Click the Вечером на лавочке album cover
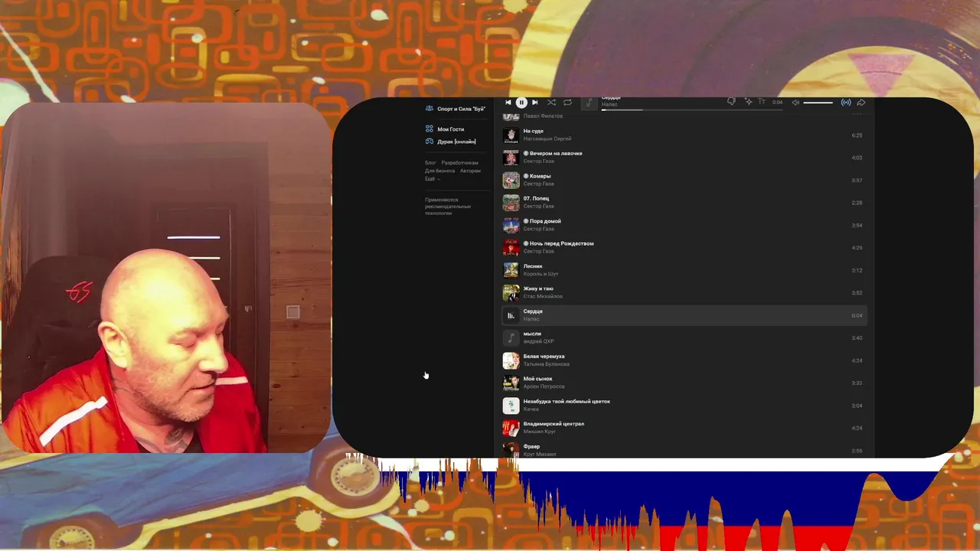Screen dimensions: 980x551 511,158
